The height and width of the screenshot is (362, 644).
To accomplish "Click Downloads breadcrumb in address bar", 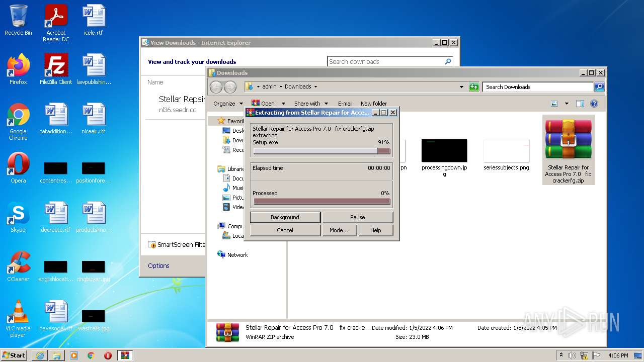I will coord(298,86).
